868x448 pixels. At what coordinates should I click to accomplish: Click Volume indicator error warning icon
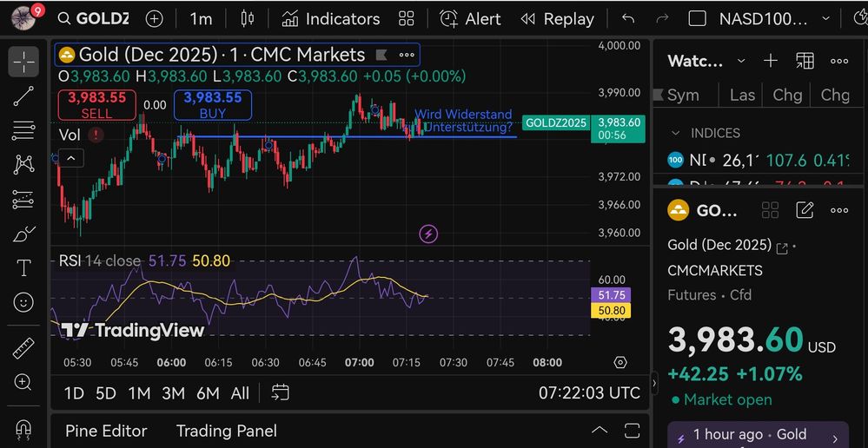(x=96, y=135)
